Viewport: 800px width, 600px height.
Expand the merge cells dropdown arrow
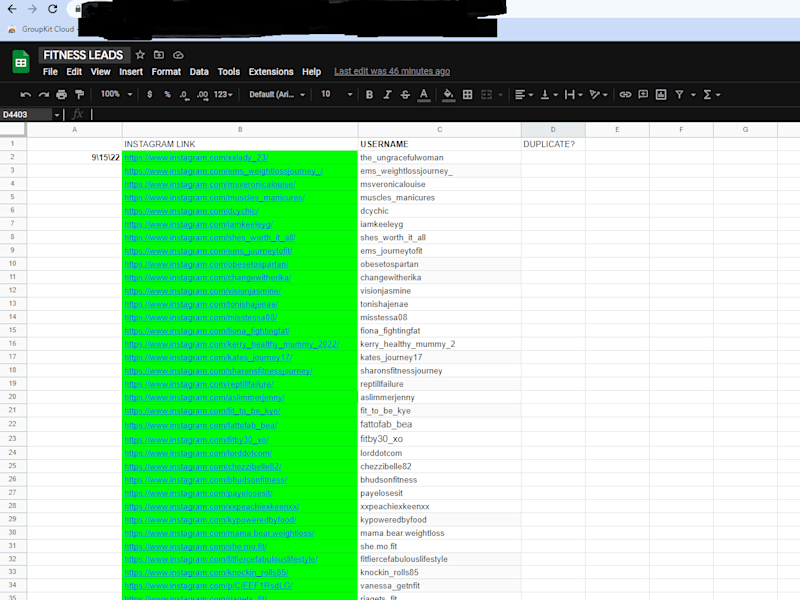(x=501, y=95)
